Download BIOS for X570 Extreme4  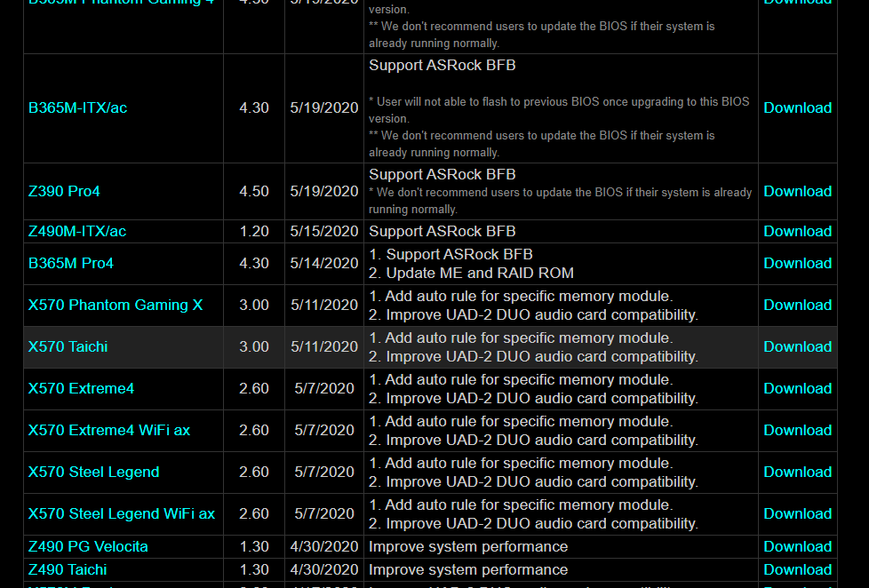pos(798,388)
